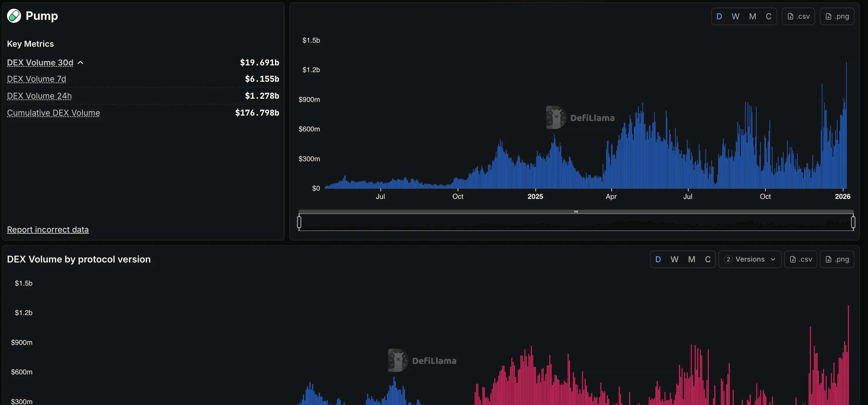Viewport: 868px width, 405px height.
Task: Select weekly (W) tab on version chart
Action: tap(674, 259)
